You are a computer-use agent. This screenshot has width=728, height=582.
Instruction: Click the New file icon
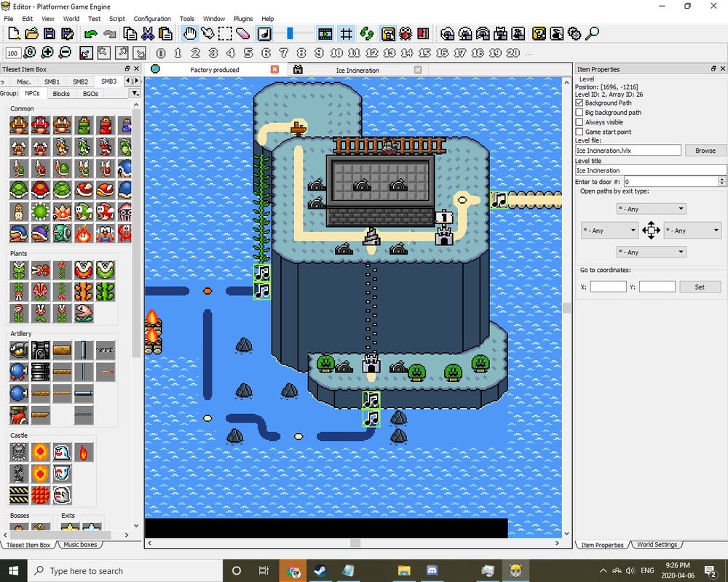tap(14, 33)
